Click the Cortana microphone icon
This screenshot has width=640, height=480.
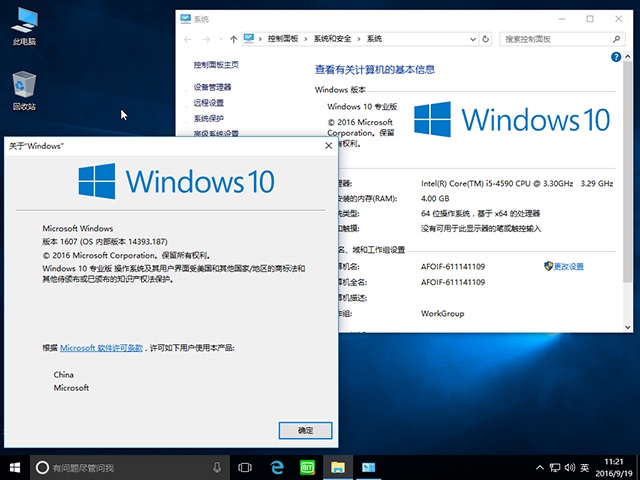[x=217, y=467]
